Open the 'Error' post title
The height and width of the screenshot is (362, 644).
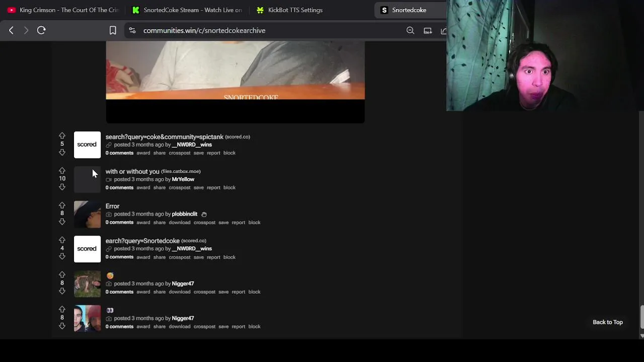click(x=112, y=206)
